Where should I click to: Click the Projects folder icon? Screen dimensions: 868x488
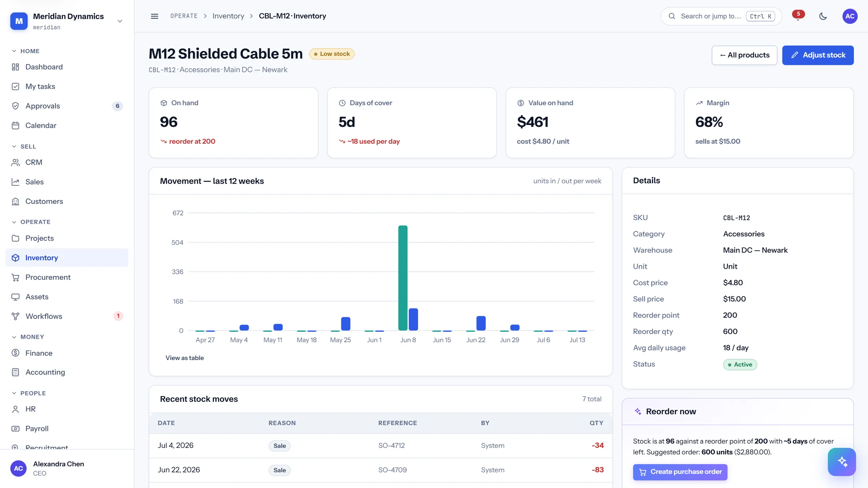(15, 238)
